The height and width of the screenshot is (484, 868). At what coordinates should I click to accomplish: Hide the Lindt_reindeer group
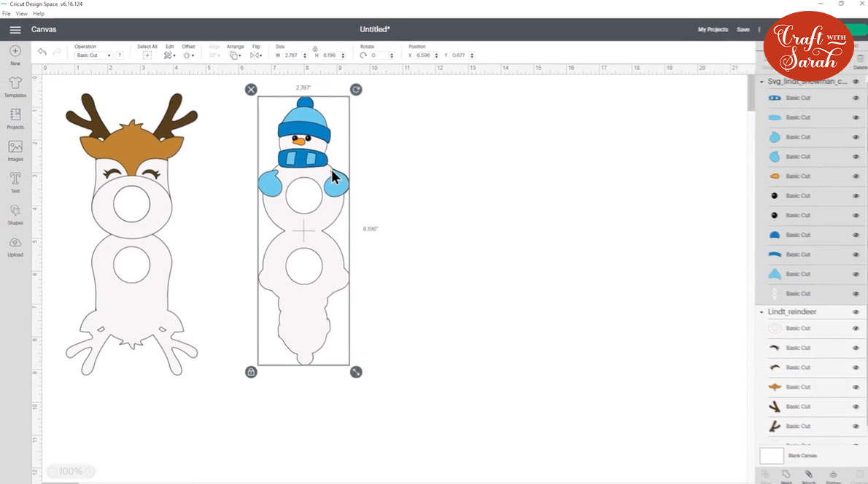(x=856, y=312)
